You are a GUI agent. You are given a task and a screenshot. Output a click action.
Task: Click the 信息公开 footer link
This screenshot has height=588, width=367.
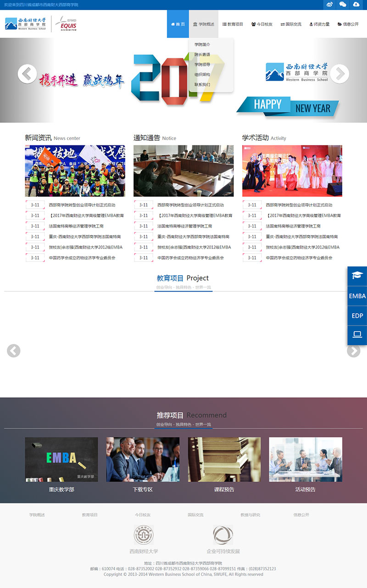pyautogui.click(x=301, y=515)
